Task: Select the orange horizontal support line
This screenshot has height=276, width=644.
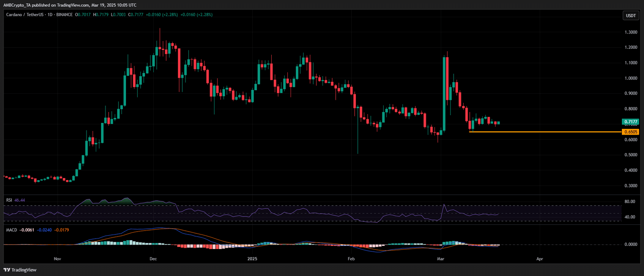Action: pyautogui.click(x=543, y=132)
